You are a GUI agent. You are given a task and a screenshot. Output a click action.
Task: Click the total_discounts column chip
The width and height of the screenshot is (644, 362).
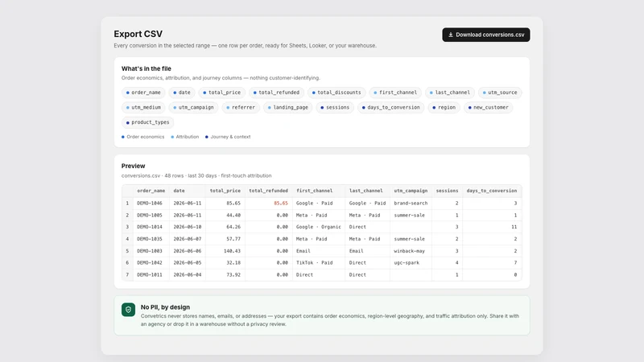pos(336,93)
